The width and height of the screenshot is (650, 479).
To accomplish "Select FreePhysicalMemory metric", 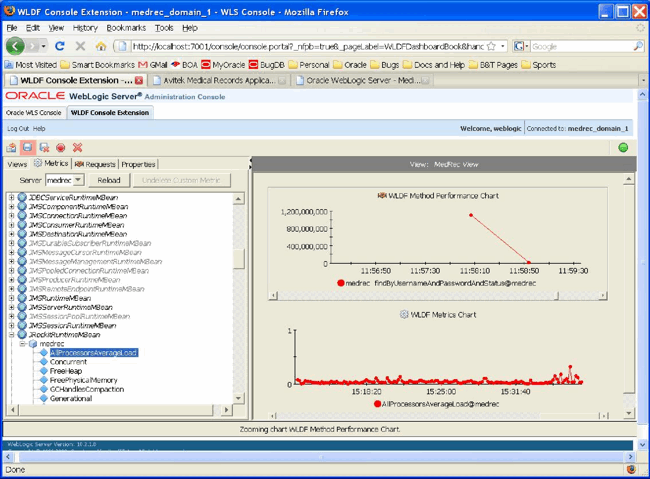I will tap(83, 380).
